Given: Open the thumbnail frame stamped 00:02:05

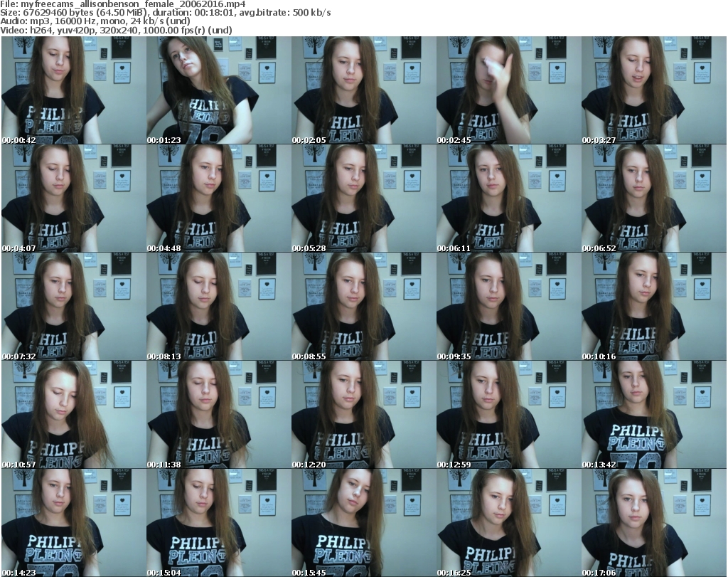Looking at the screenshot, I should pos(363,90).
